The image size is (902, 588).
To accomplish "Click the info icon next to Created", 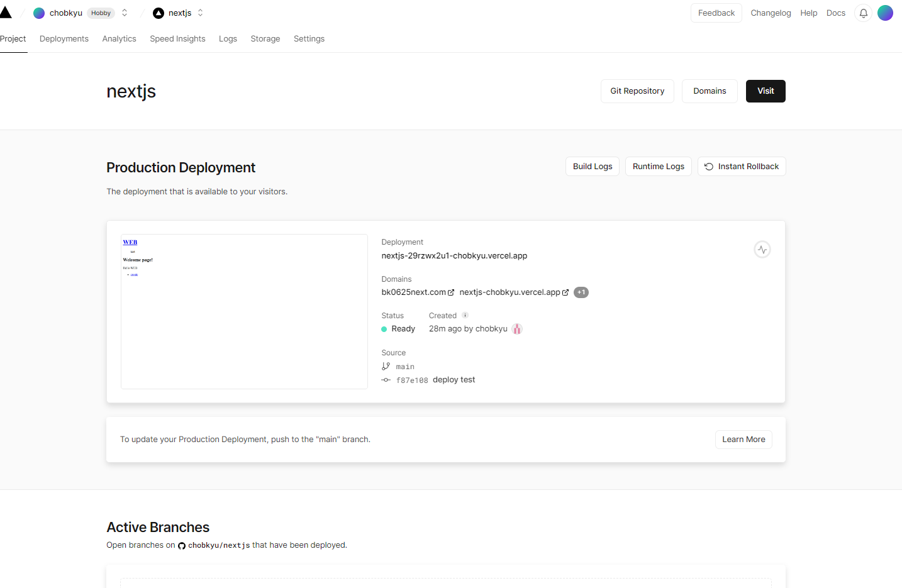I will point(465,316).
